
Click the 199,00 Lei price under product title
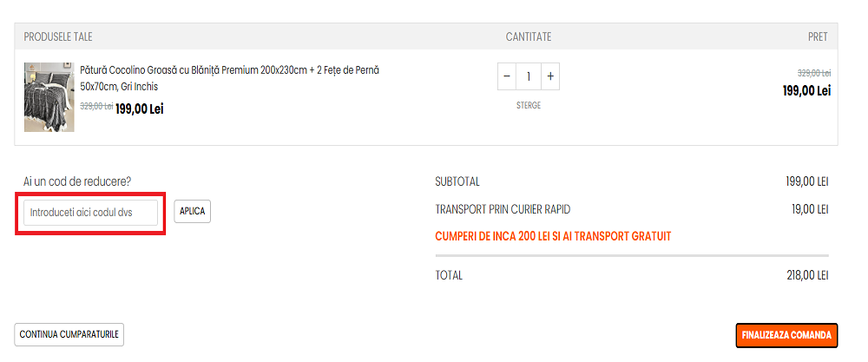click(x=139, y=109)
